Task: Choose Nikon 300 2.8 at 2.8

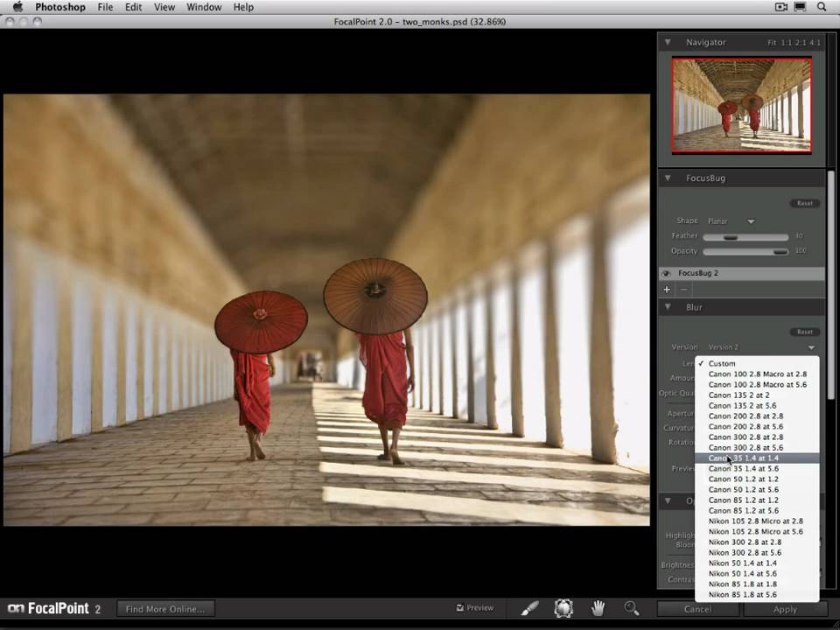Action: (x=757, y=542)
